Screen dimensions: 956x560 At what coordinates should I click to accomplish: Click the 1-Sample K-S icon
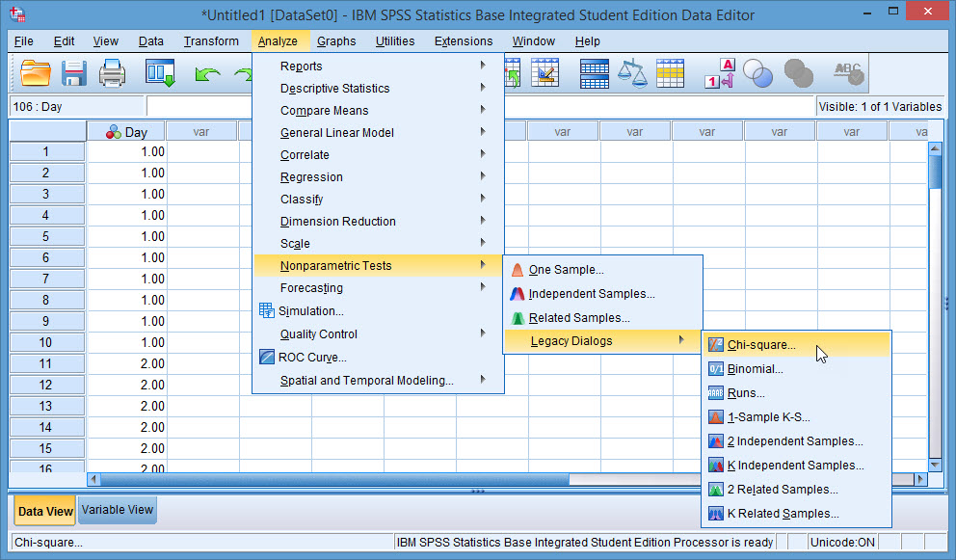[x=716, y=417]
